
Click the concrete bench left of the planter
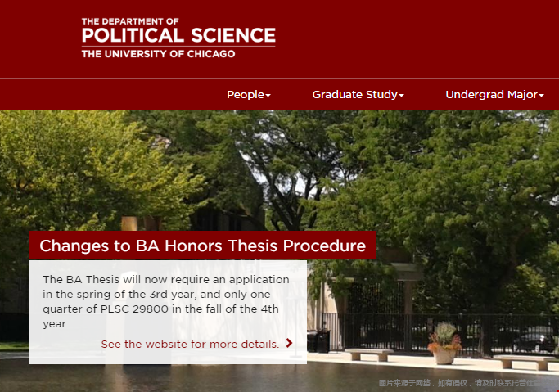[368, 354]
